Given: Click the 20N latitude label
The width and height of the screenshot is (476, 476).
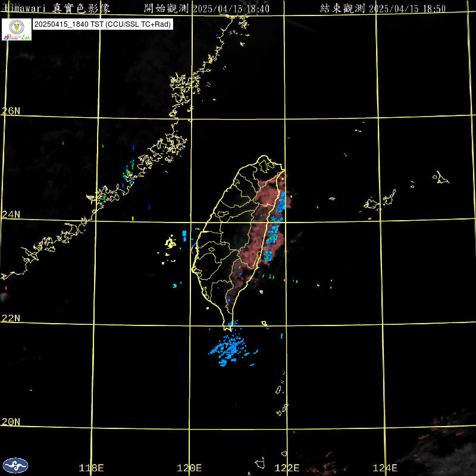Looking at the screenshot, I should coord(11,422).
